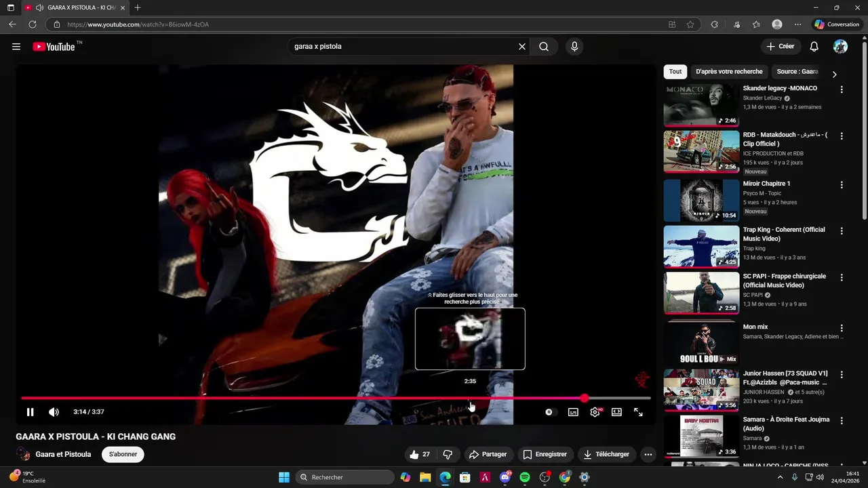Show more filter chips with arrow
This screenshot has width=868, height=488.
(835, 74)
